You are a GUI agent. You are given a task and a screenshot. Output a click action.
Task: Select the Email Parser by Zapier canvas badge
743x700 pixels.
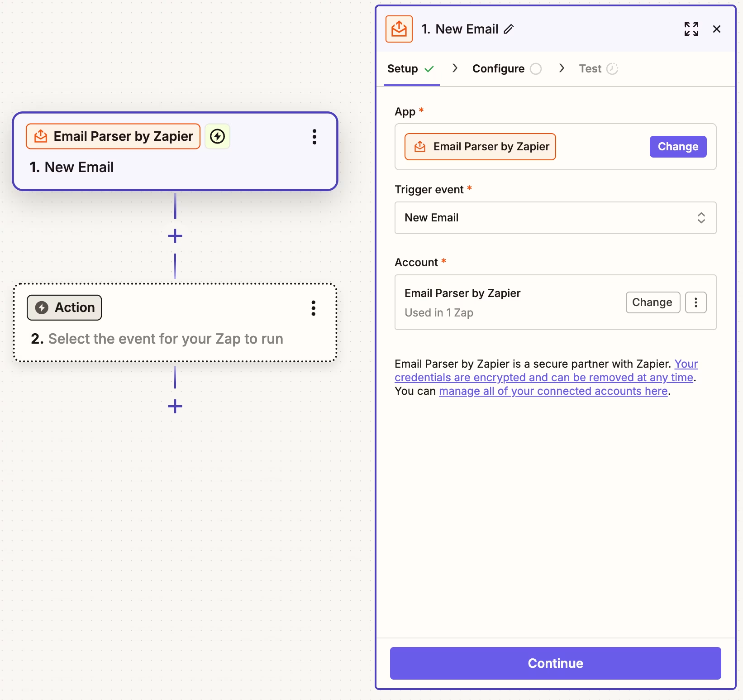click(x=113, y=136)
